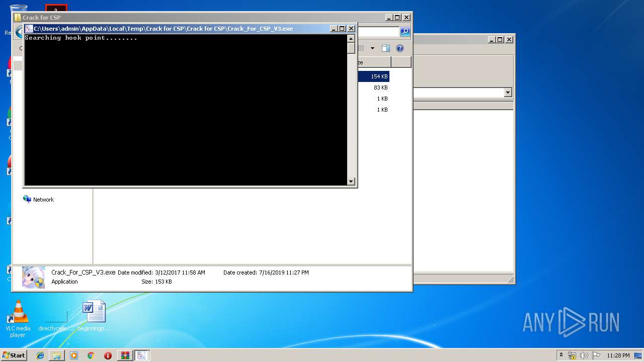Screen dimensions: 644x362
Task: Click the Date created value 7/16/2019
Action: (x=284, y=273)
